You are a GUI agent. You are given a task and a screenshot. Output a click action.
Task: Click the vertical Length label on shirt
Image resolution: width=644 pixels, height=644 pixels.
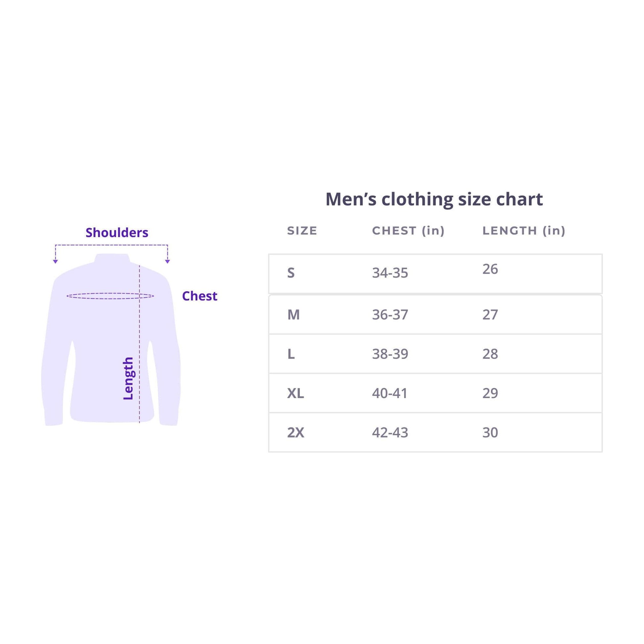(x=128, y=378)
